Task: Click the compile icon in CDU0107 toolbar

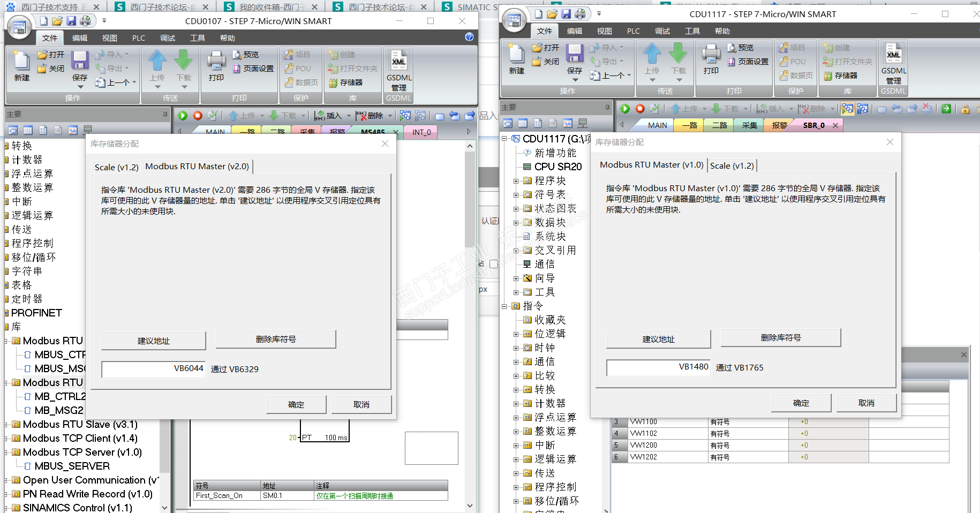Action: 213,115
